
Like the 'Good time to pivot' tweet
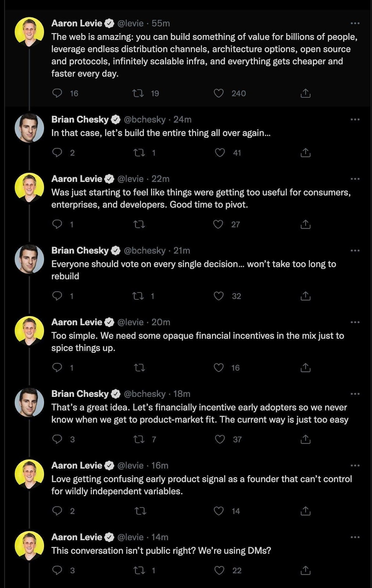coord(218,224)
